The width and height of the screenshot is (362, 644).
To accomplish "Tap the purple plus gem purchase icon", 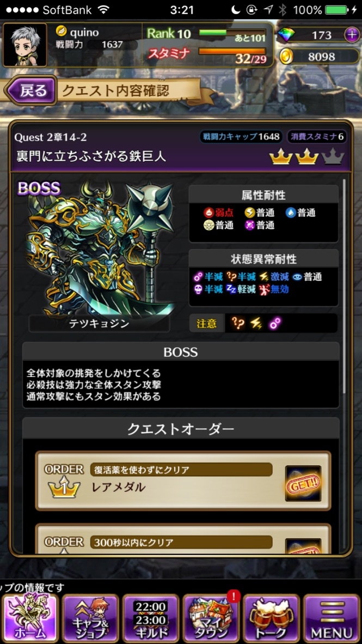I will [352, 35].
